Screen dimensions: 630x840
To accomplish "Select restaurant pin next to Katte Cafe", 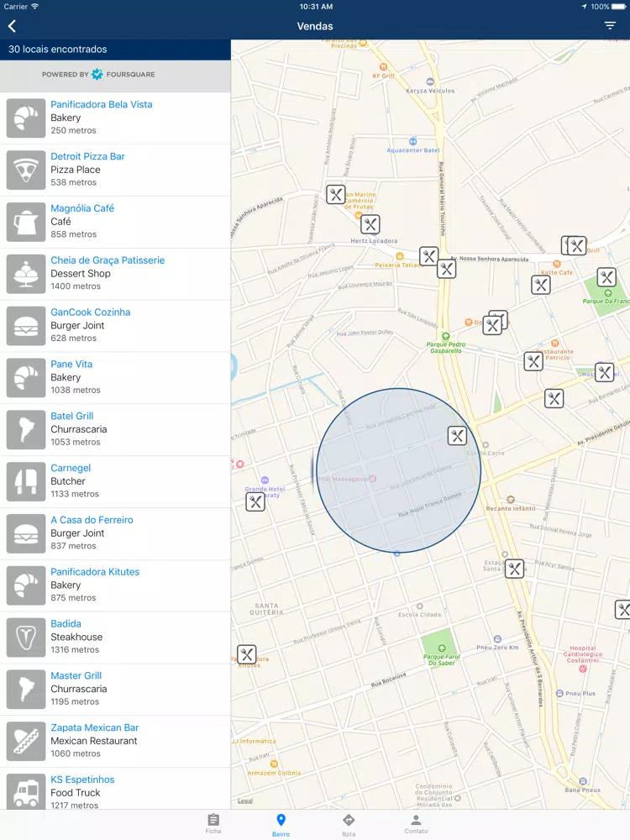I will coord(541,285).
